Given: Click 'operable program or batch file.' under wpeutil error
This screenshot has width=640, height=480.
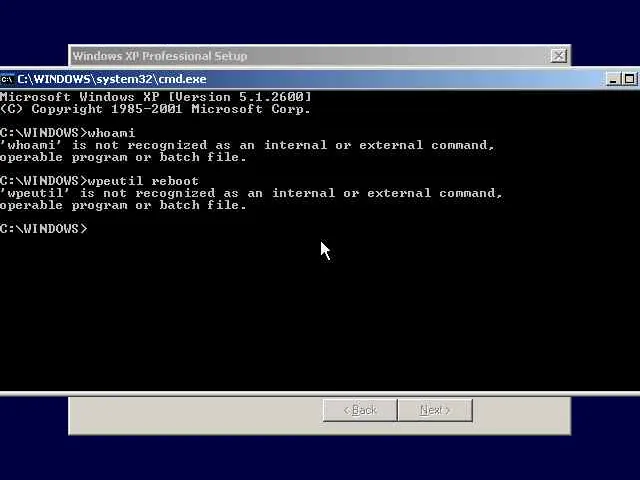Looking at the screenshot, I should point(123,205).
